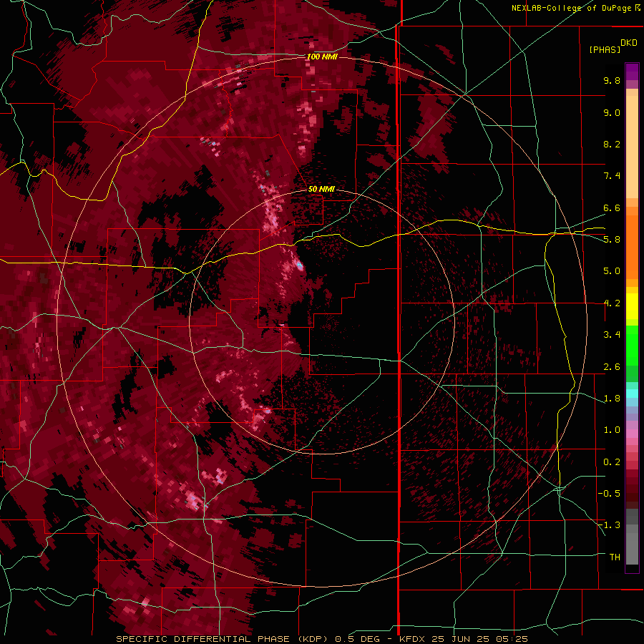Screen dimensions: 644x644
Task: Click the 7.4 scale value
Action: coord(612,176)
